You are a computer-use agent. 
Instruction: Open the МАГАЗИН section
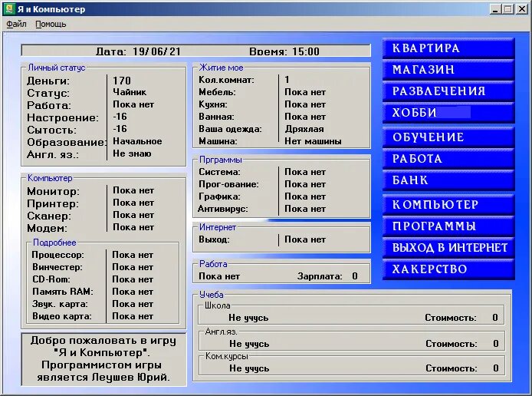448,70
